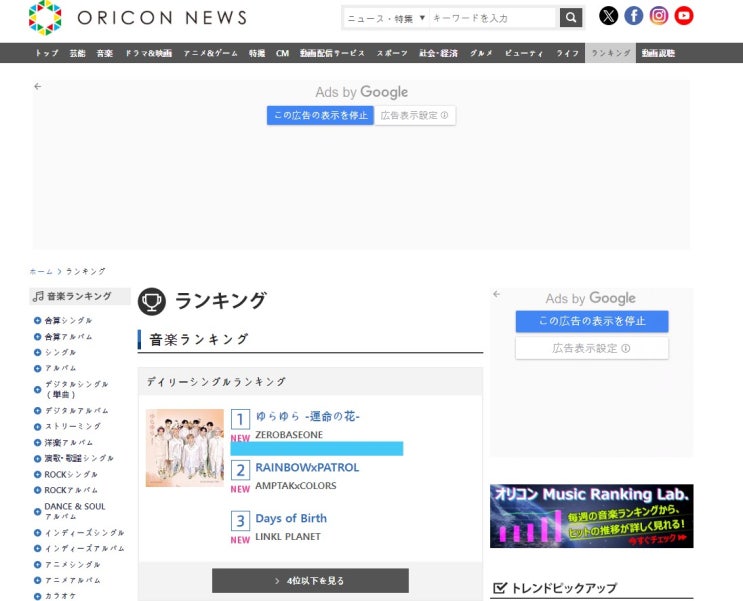Open アニメシングル ranking link
Screen dimensions: 743x601
pos(72,565)
